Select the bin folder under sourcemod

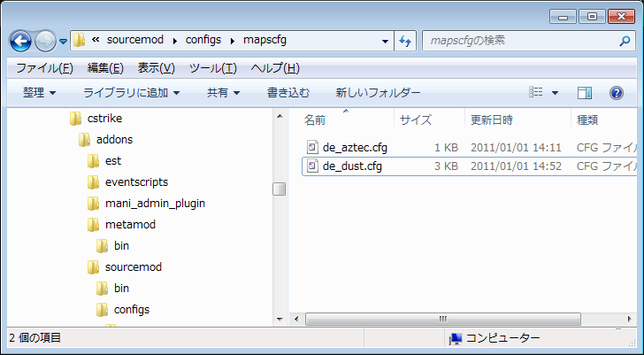click(121, 288)
